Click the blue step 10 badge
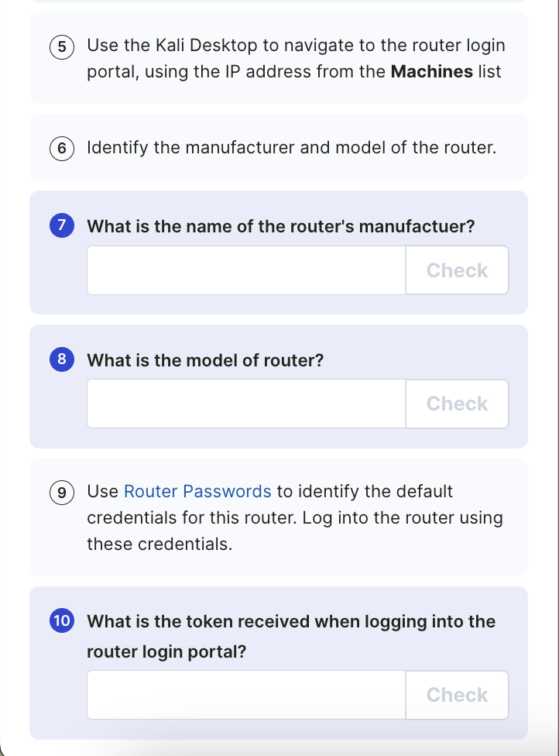The image size is (559, 756). 62,621
